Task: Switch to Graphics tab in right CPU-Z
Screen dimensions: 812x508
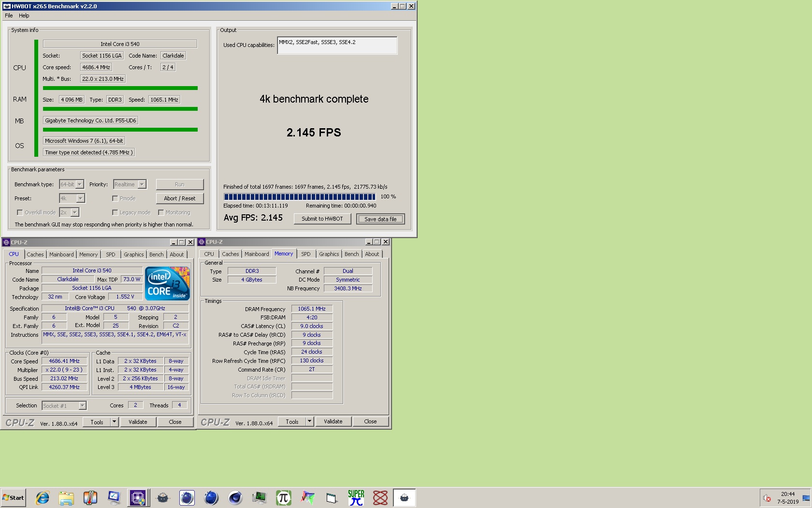Action: click(x=329, y=254)
